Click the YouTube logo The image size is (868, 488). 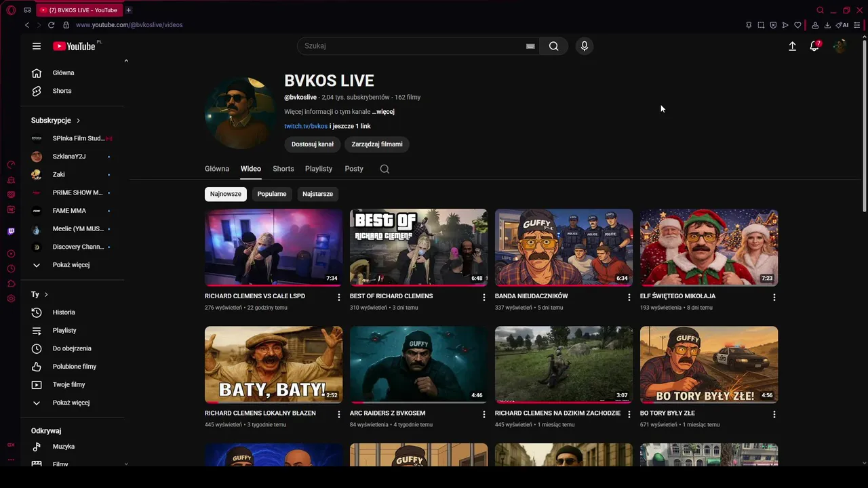click(74, 46)
